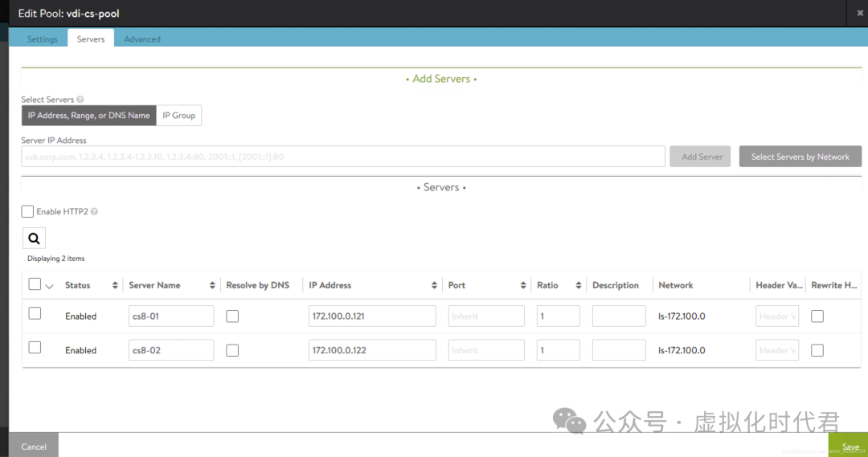Click the Port field for cs8-01
868x457 pixels.
click(486, 316)
